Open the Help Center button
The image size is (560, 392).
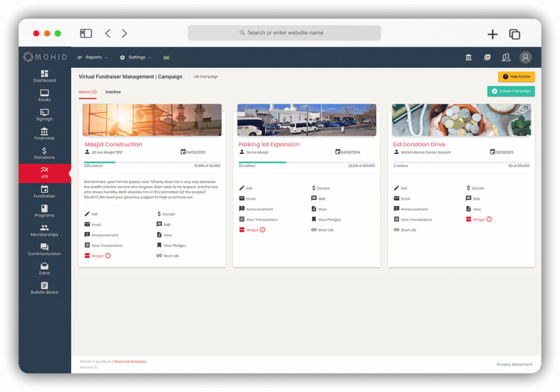[x=516, y=77]
